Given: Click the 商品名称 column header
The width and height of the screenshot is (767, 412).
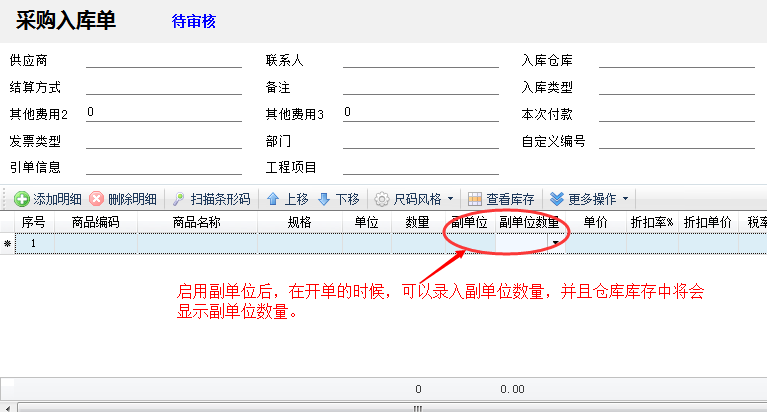Looking at the screenshot, I should [x=196, y=222].
